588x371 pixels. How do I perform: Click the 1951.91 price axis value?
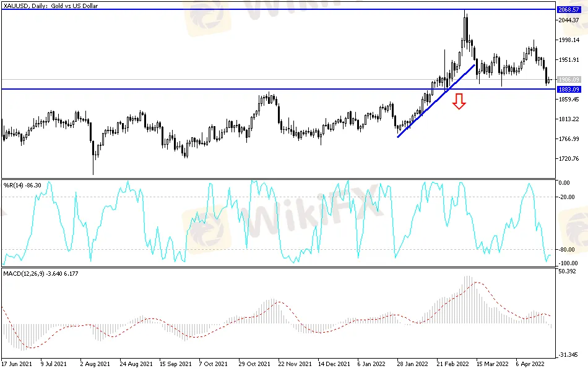click(568, 59)
